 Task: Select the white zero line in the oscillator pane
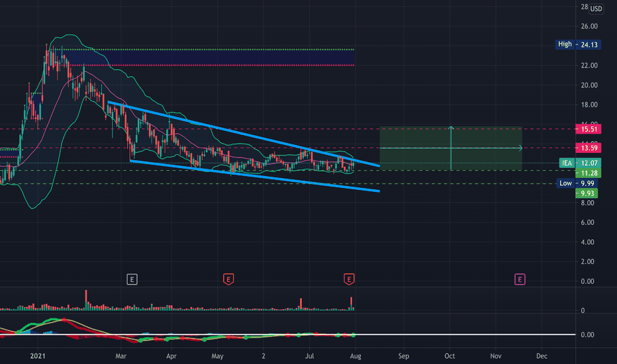[287, 334]
